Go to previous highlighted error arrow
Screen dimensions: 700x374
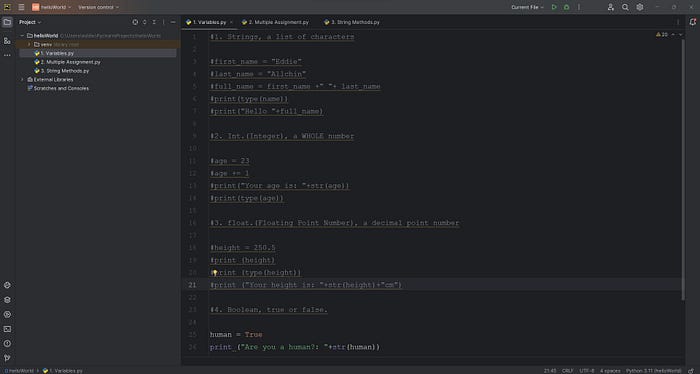(x=673, y=34)
